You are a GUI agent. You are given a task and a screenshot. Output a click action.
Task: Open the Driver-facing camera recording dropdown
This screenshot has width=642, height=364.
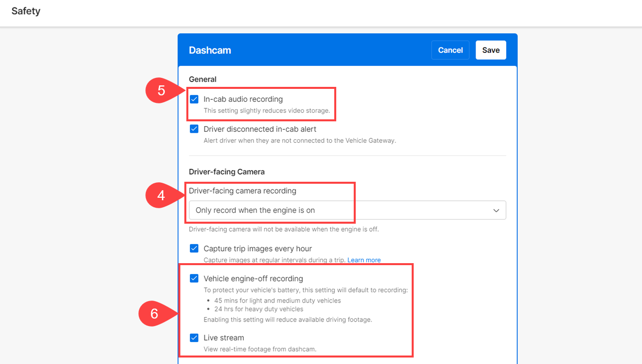pyautogui.click(x=347, y=210)
